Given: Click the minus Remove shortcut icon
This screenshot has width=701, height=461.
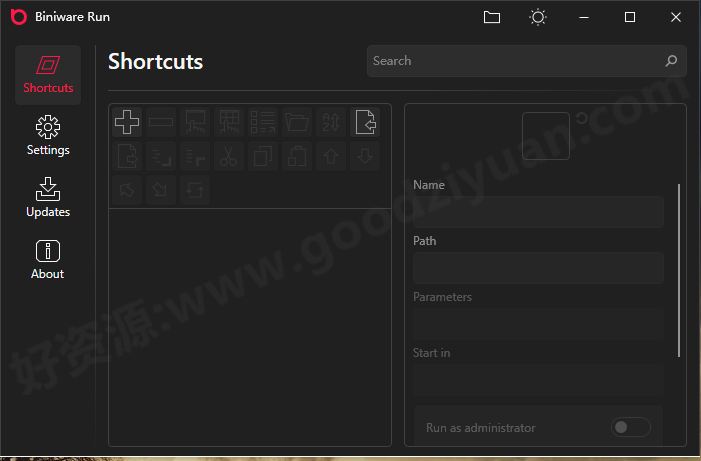Looking at the screenshot, I should [161, 122].
